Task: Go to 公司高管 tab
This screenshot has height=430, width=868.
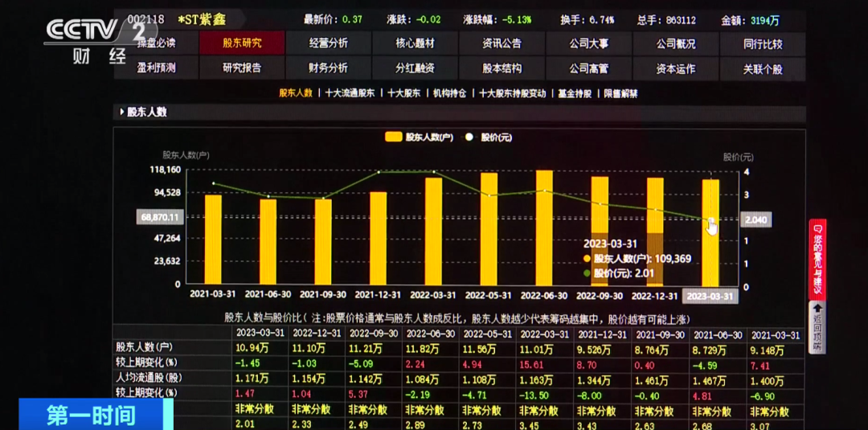Action: (589, 68)
